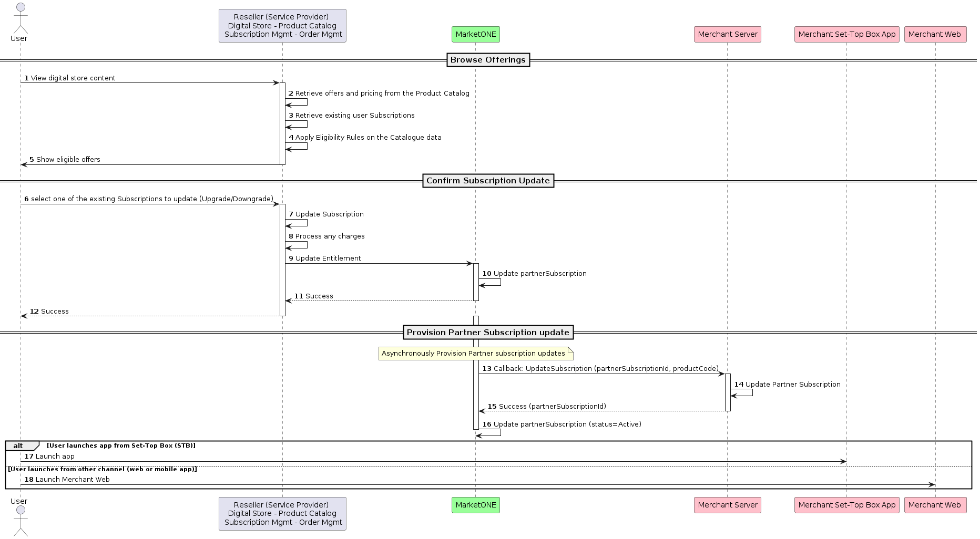Click message 3 Retrieve existing user Subscriptions
The image size is (980, 539).
coord(351,116)
